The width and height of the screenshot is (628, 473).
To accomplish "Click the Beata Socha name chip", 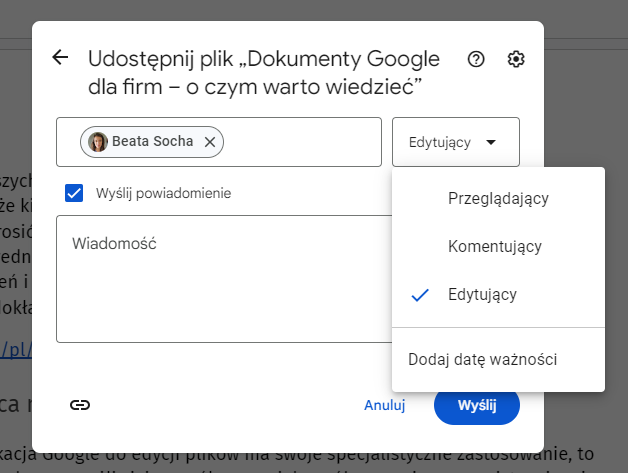I will 152,142.
